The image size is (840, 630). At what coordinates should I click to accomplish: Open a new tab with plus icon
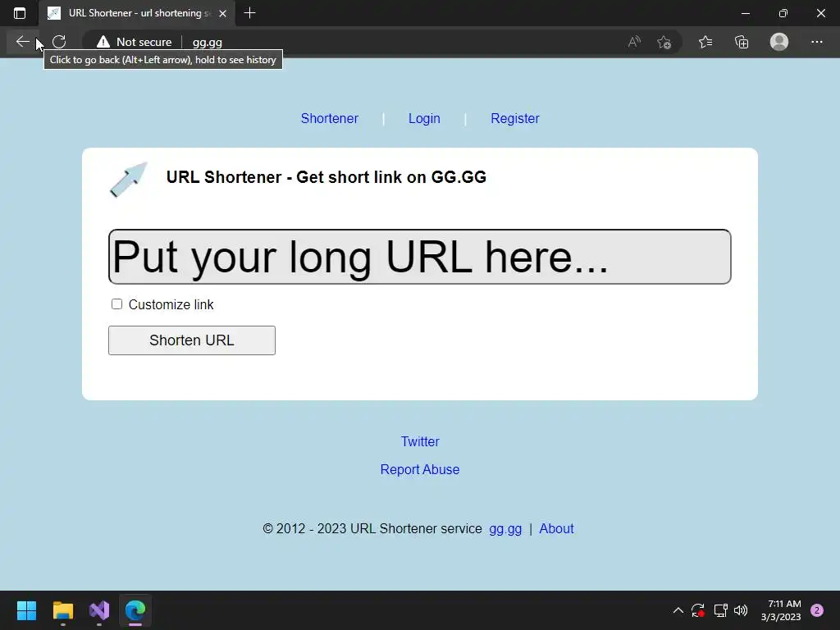(249, 13)
